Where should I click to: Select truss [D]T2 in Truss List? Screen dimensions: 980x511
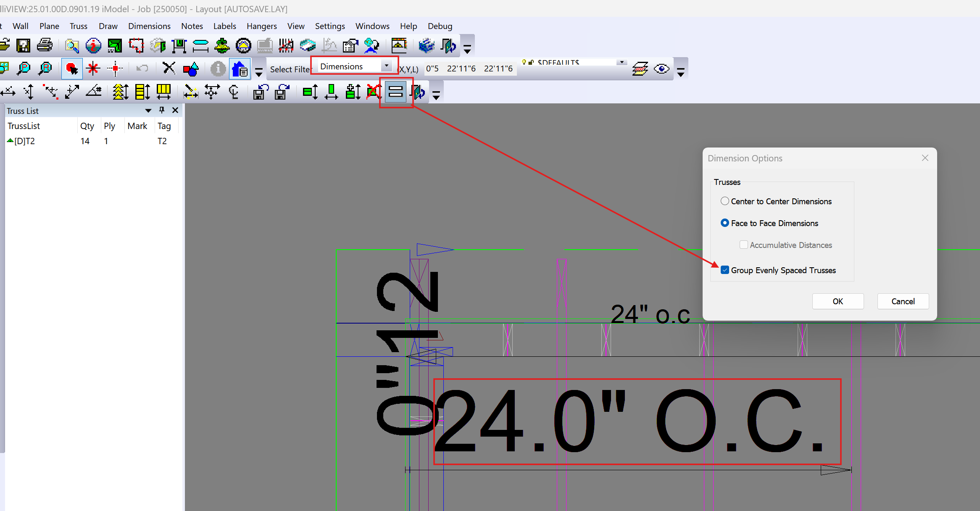point(24,141)
